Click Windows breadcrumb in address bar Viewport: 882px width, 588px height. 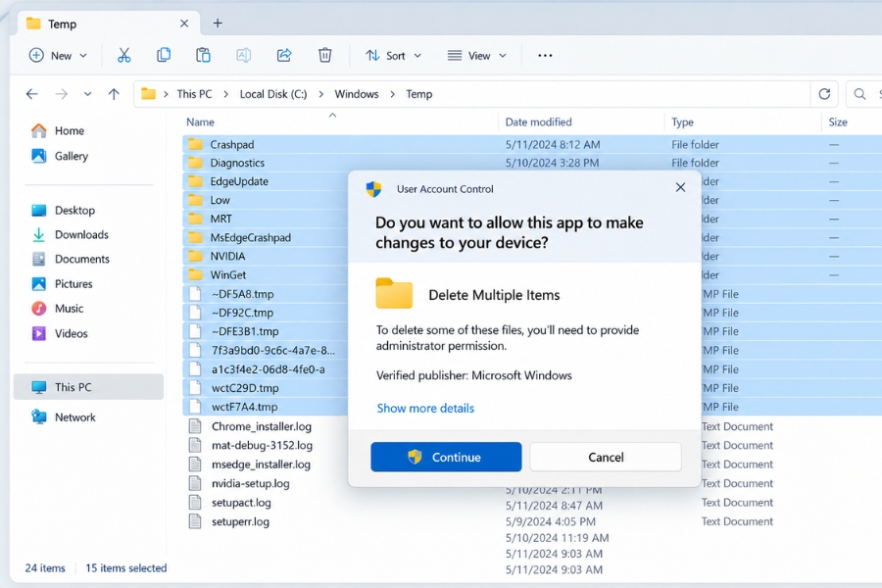(x=357, y=94)
